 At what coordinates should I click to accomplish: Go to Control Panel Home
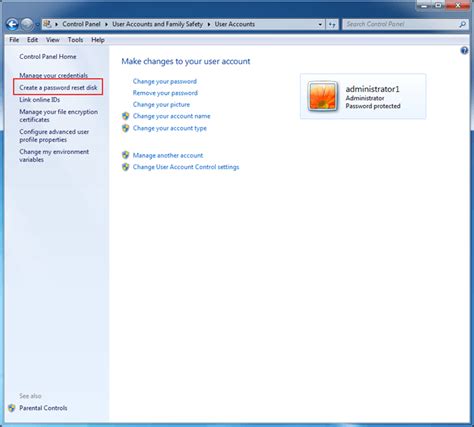click(48, 56)
